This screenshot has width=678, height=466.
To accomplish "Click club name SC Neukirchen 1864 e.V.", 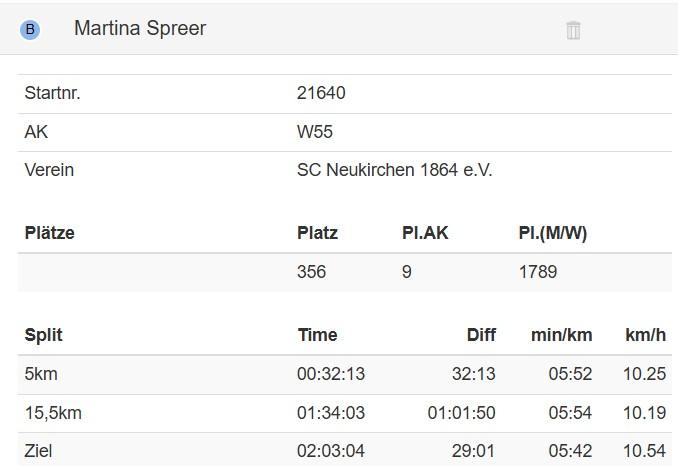I will (x=394, y=170).
